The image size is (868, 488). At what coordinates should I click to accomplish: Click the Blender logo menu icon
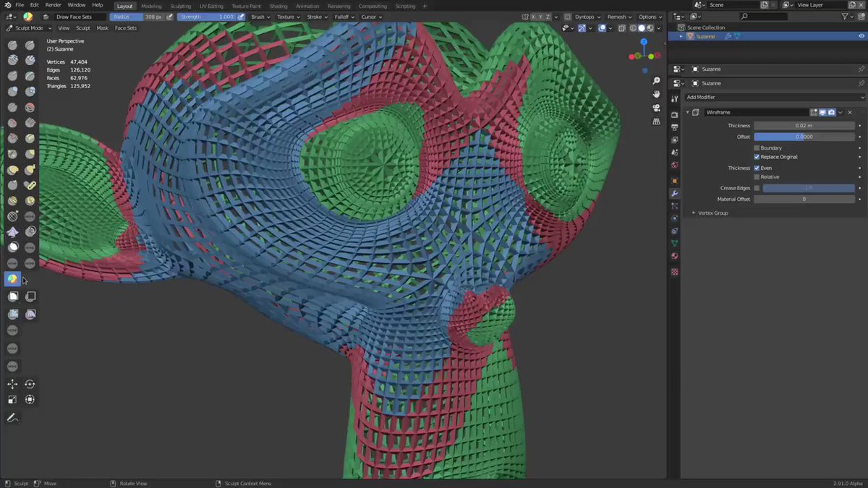(7, 5)
